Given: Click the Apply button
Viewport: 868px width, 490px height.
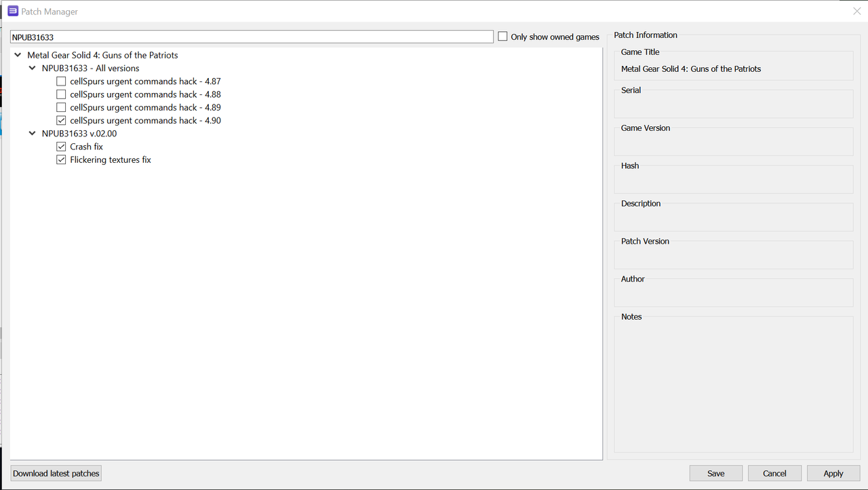Looking at the screenshot, I should [833, 473].
